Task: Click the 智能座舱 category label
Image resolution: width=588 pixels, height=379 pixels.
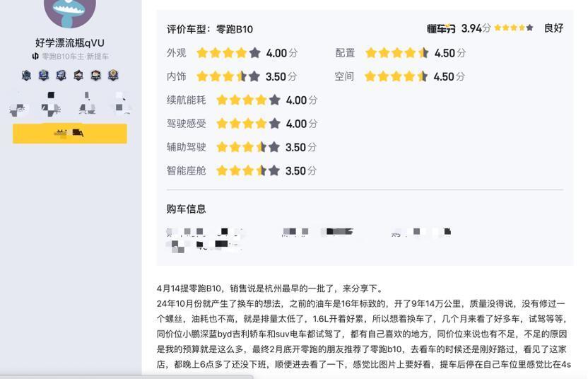Action: tap(187, 170)
